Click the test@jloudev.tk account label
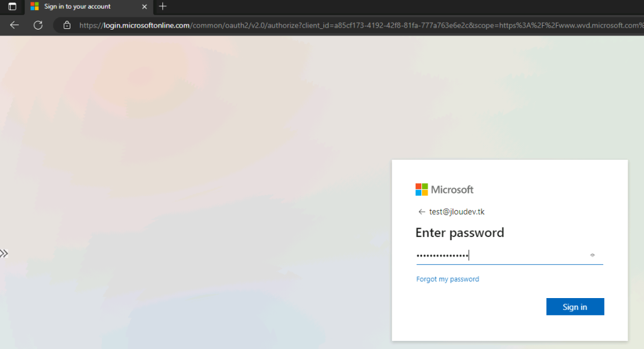Image resolution: width=644 pixels, height=349 pixels. pos(457,212)
